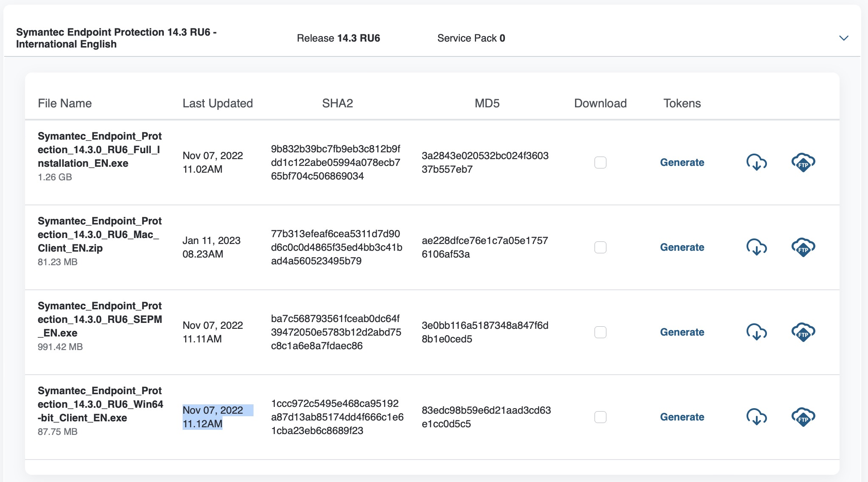Click the Nov 07, 2022 11.02AM date
Viewport: 868px width, 482px height.
coord(213,163)
